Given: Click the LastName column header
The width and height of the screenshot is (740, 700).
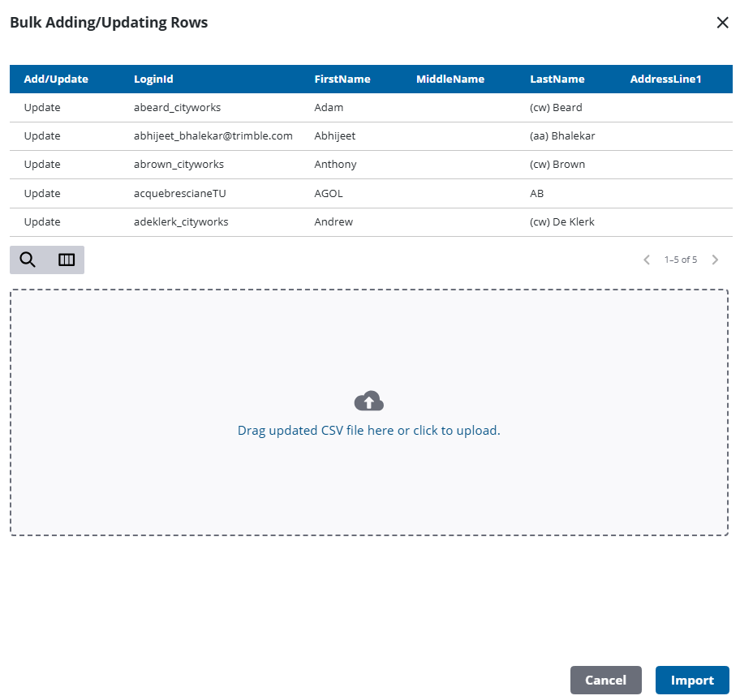Looking at the screenshot, I should pos(557,79).
